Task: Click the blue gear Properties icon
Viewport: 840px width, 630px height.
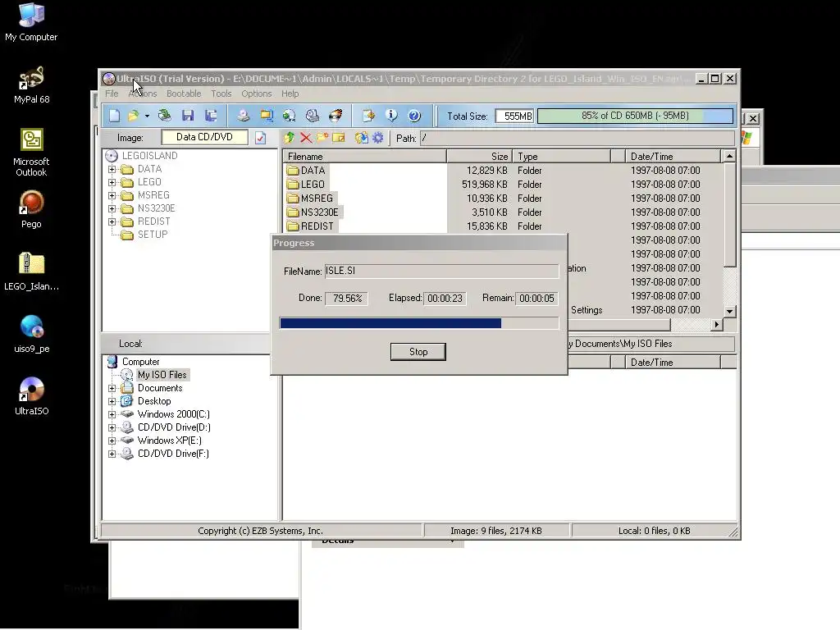Action: [378, 138]
